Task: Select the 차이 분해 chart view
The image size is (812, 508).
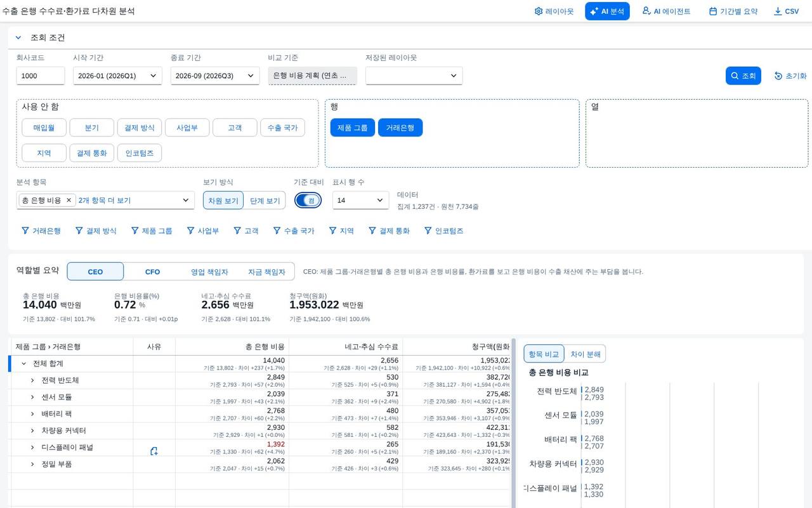Action: tap(585, 354)
